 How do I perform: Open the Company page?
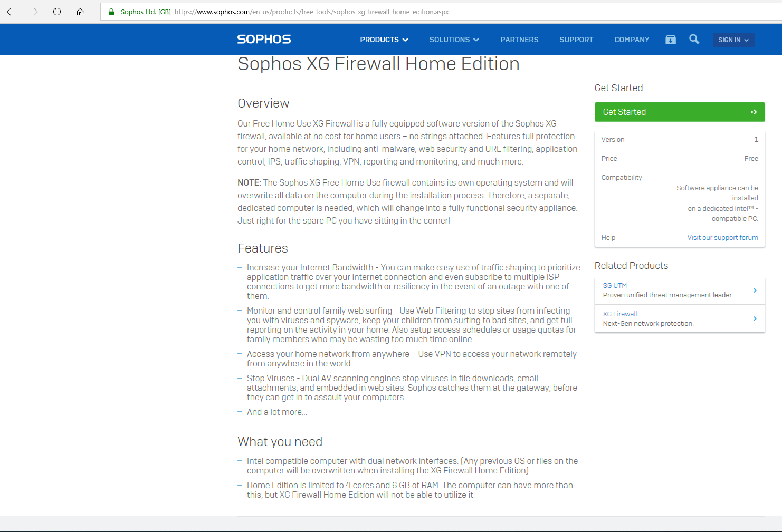pos(632,40)
